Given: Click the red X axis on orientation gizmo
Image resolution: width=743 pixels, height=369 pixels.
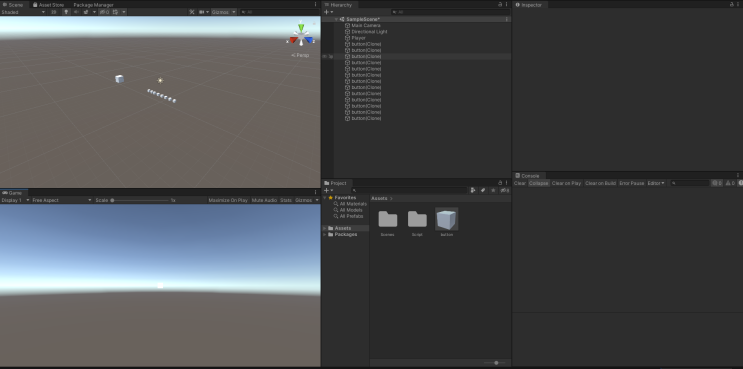Looking at the screenshot, I should tap(293, 40).
